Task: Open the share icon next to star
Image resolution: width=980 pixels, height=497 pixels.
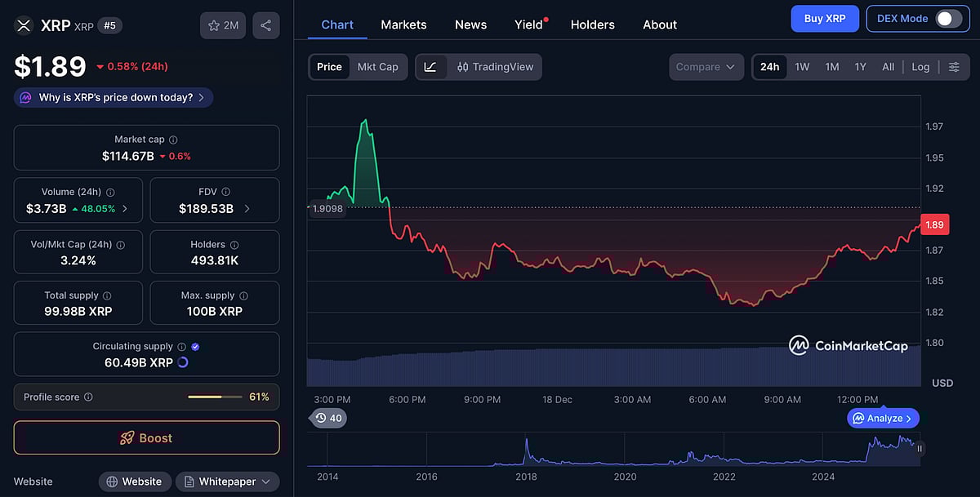Action: 265,25
